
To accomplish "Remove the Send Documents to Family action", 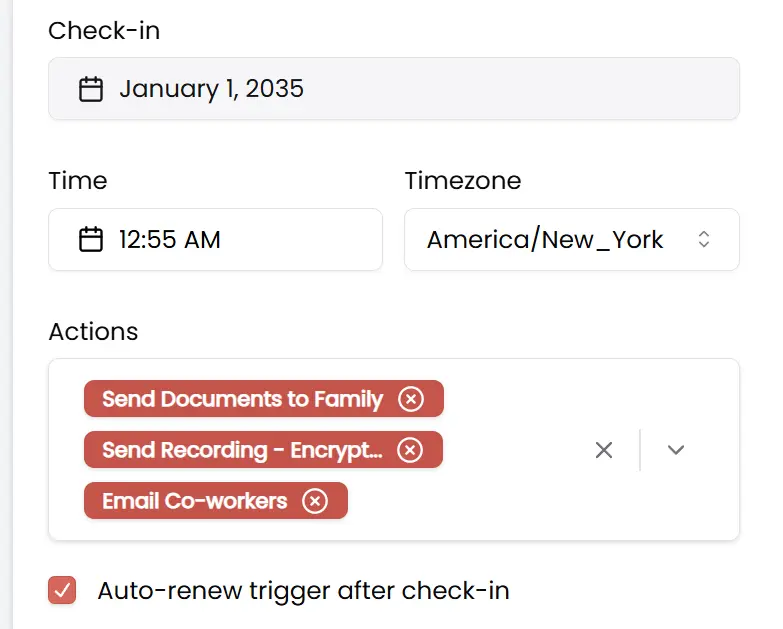I will (x=411, y=399).
